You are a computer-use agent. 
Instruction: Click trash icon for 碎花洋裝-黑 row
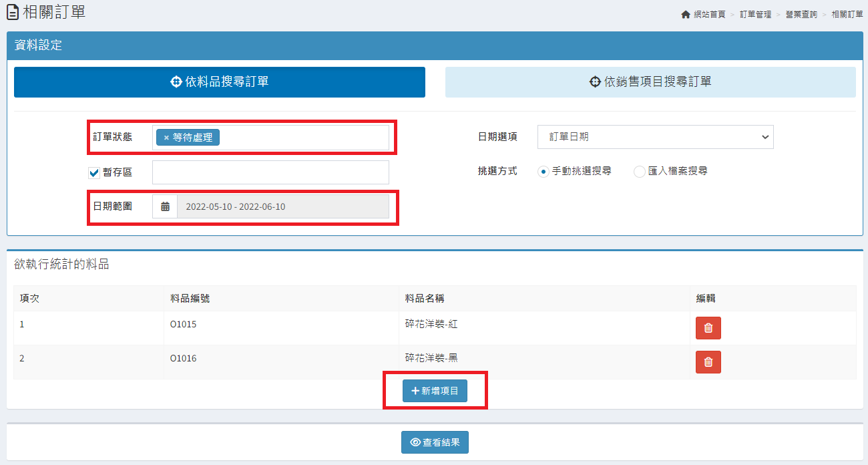click(708, 362)
